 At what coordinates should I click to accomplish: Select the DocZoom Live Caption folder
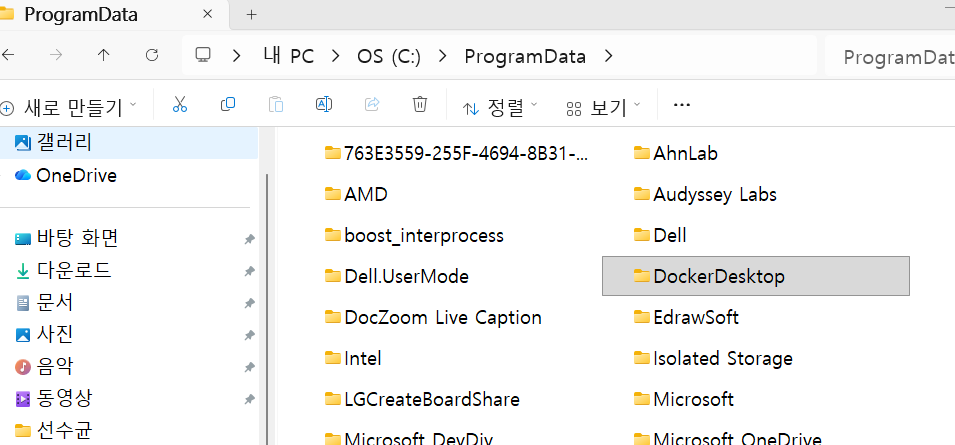(433, 317)
